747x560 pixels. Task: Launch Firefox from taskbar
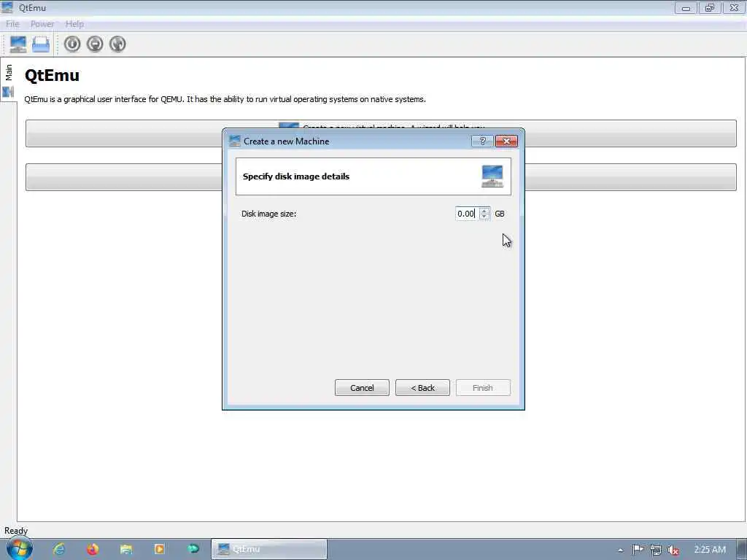coord(93,549)
